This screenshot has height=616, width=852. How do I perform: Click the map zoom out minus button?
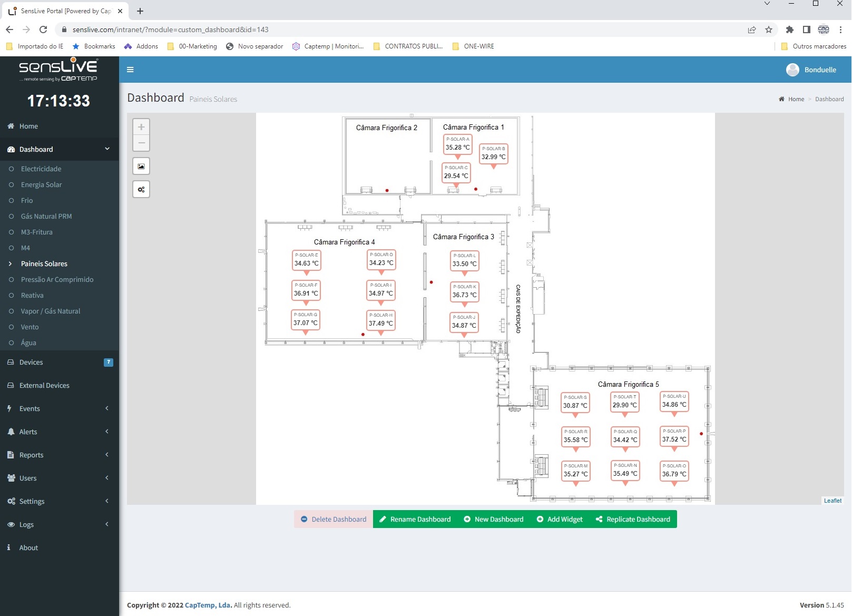141,143
